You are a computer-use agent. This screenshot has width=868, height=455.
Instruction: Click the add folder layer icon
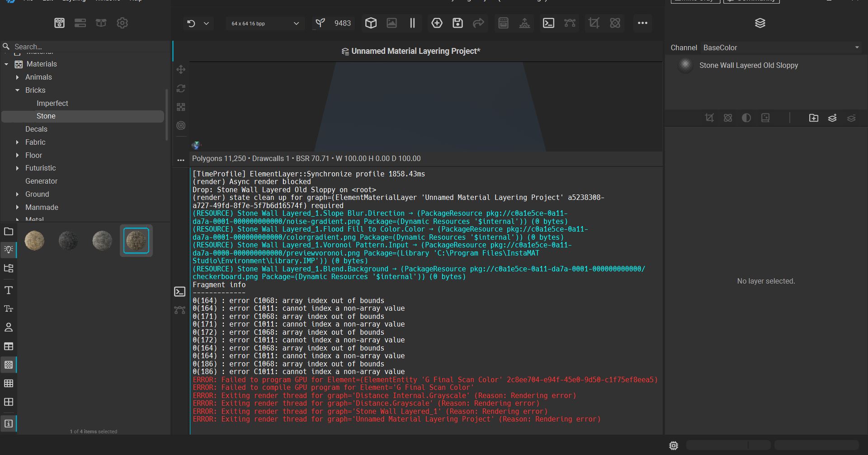click(813, 118)
